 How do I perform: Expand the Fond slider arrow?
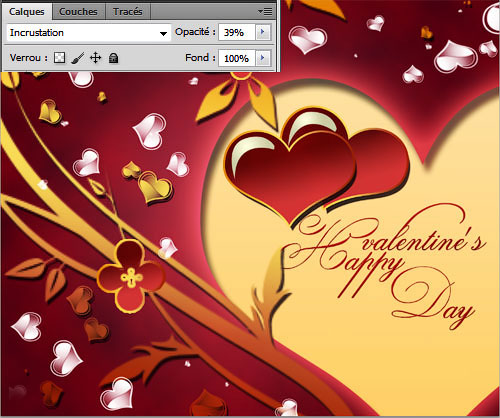[x=263, y=58]
